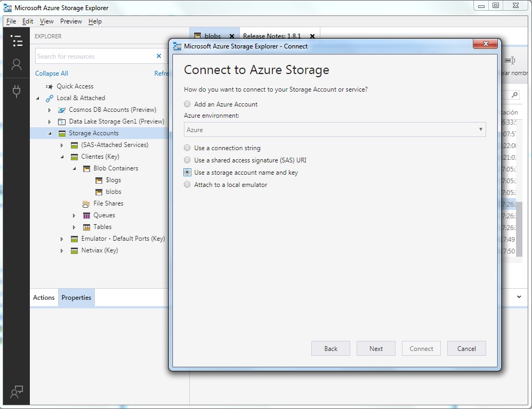The width and height of the screenshot is (532, 409).
Task: Click the Connect dialog title bar app icon
Action: (x=177, y=46)
